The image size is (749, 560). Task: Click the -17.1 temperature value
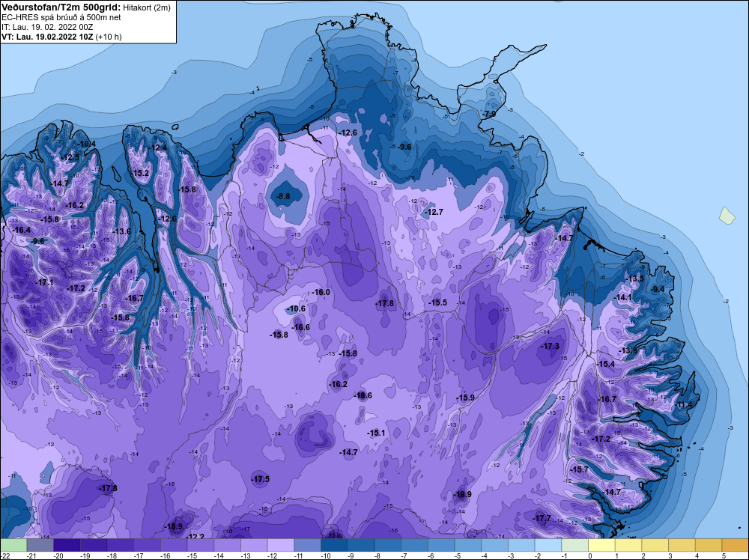45,283
